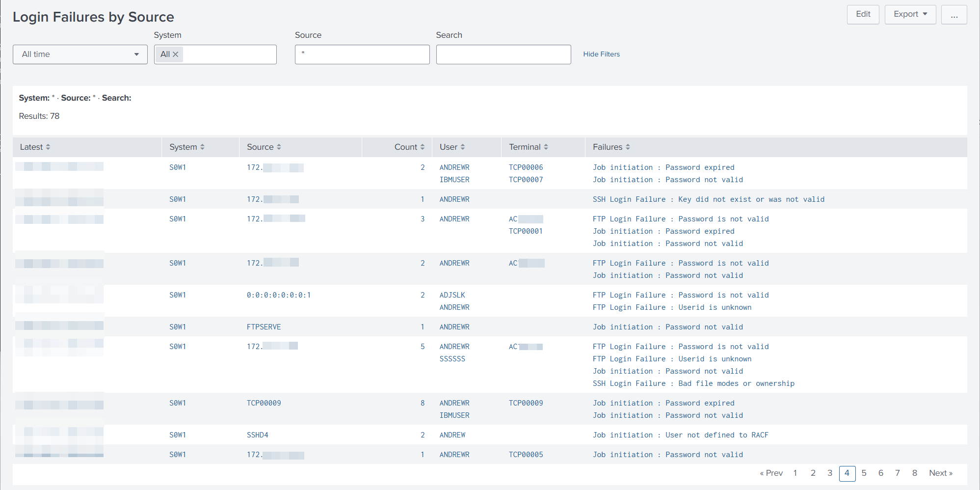
Task: Sort by System column sort arrows
Action: [202, 147]
